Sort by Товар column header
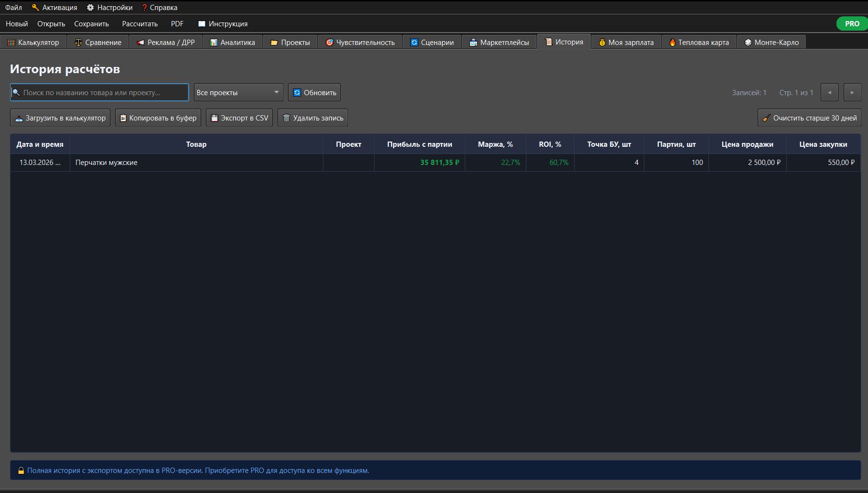Screen dimensions: 868x493 (x=196, y=144)
